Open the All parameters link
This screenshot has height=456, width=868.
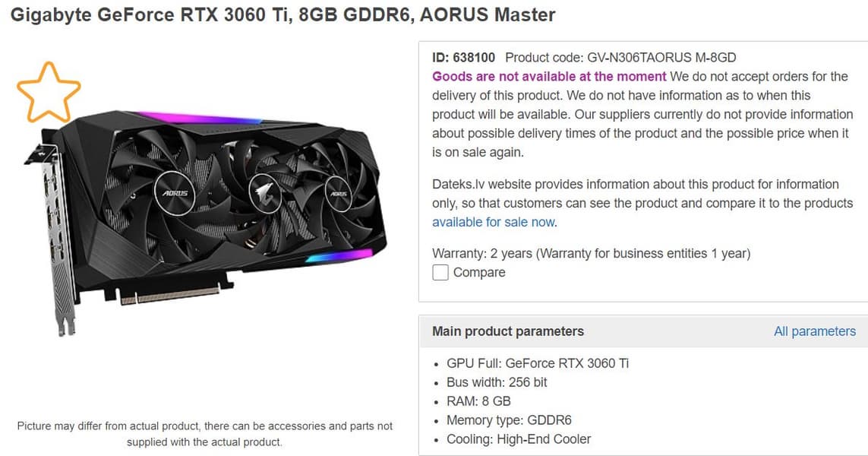tap(814, 331)
